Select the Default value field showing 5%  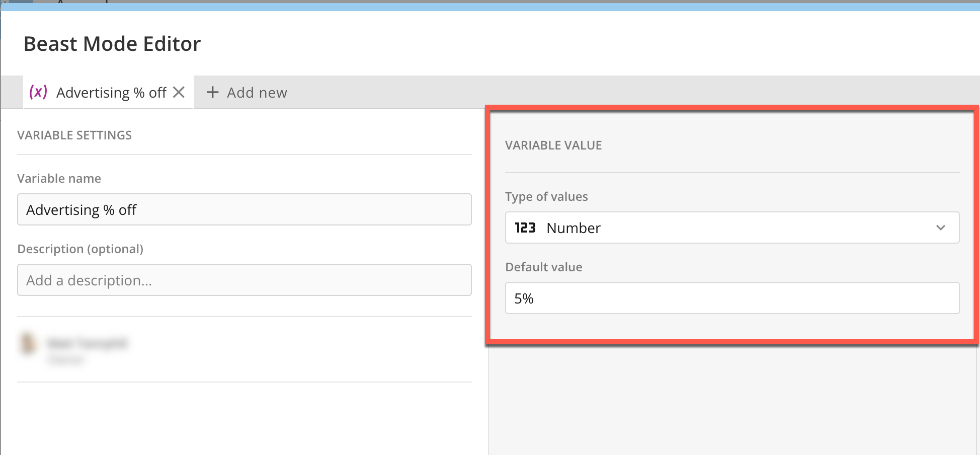732,298
